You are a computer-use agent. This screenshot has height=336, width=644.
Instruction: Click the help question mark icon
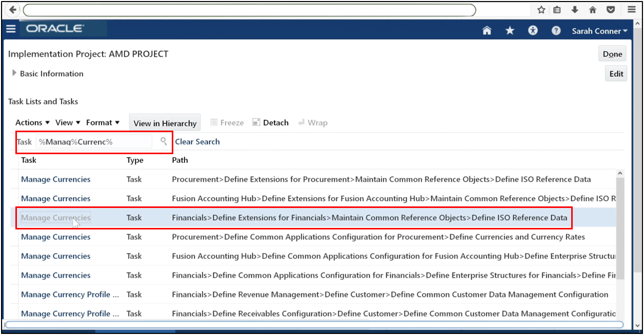click(x=556, y=31)
